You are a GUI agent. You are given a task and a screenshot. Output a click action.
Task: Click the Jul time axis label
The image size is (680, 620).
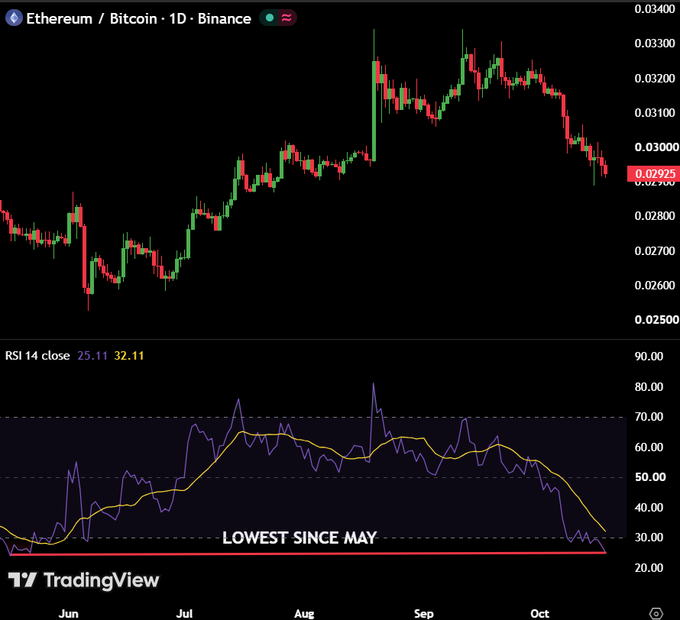pyautogui.click(x=184, y=614)
